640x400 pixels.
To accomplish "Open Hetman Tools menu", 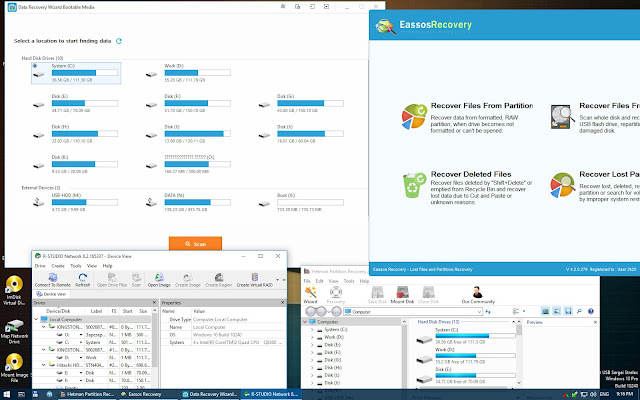I will pyautogui.click(x=349, y=281).
